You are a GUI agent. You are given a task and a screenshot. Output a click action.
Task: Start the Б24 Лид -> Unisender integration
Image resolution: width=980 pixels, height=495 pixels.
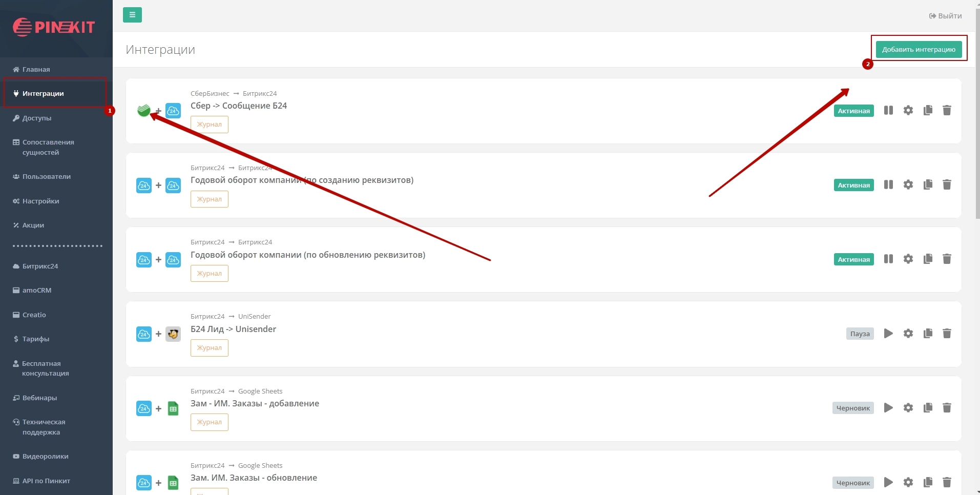(888, 334)
